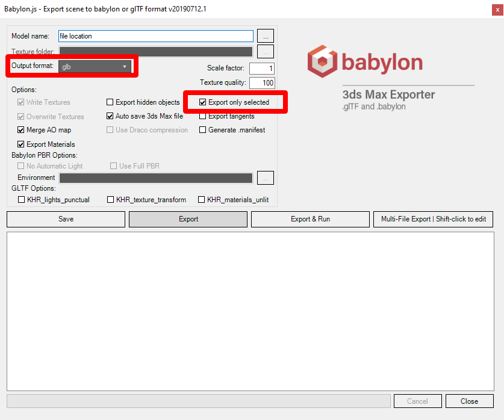This screenshot has height=420, width=504.
Task: Click the Close button
Action: [x=469, y=401]
